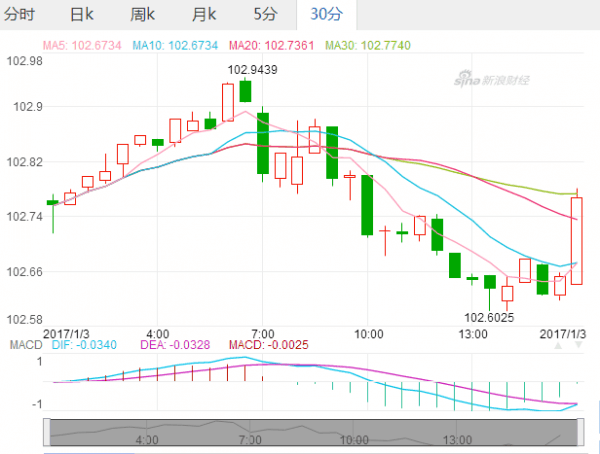Grab the right handle of range slider

pos(580,432)
